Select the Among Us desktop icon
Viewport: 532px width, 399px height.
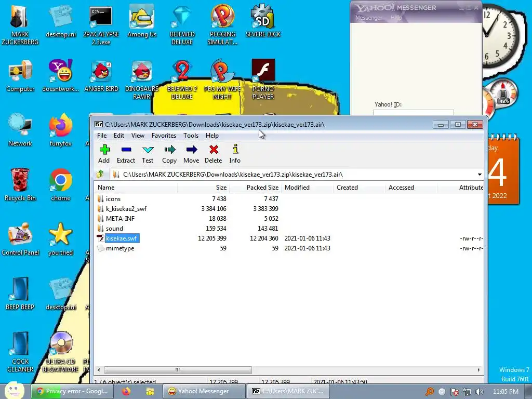click(x=142, y=21)
